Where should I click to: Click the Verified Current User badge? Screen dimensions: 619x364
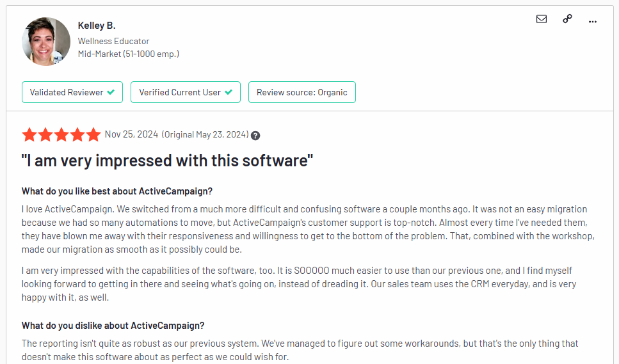[x=186, y=92]
